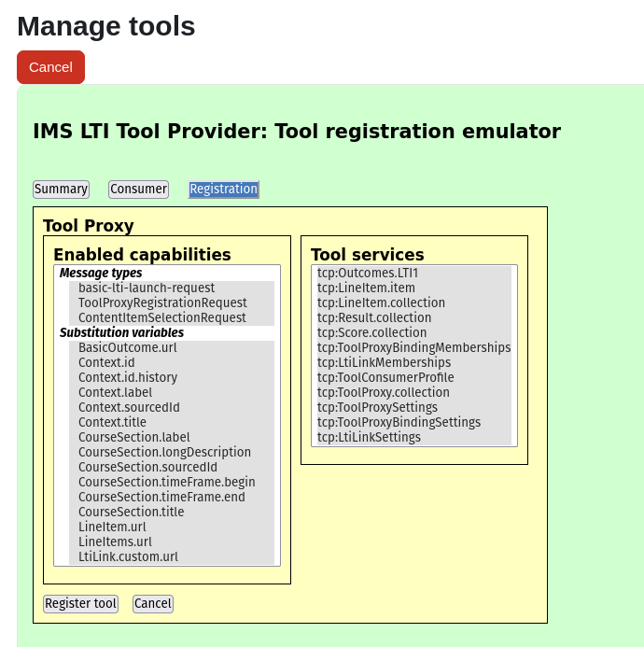Select Context.id.history variable
Screen dimensions: 644x647
[172, 377]
